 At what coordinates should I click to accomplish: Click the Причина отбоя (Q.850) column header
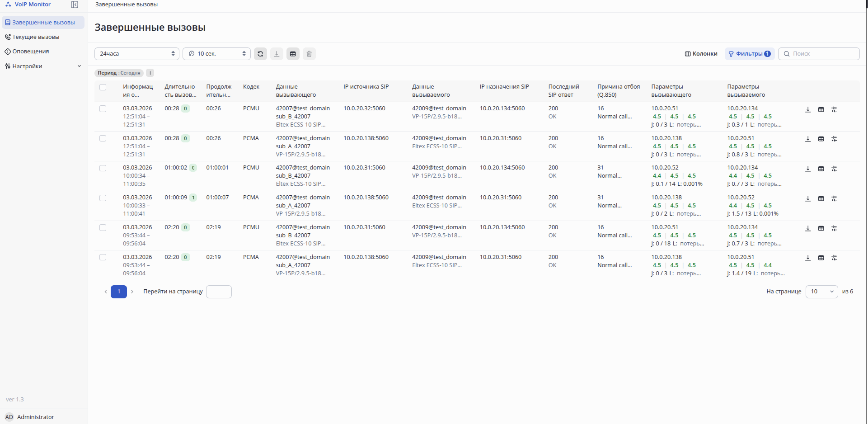(x=619, y=91)
